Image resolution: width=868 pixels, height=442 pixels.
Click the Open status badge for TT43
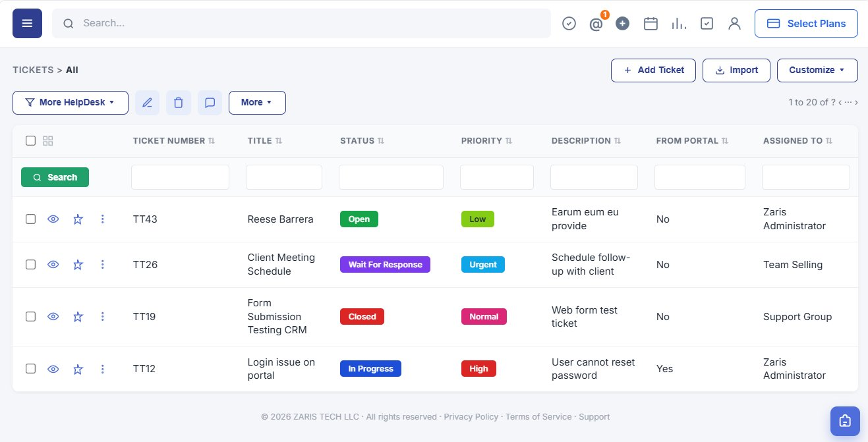359,219
